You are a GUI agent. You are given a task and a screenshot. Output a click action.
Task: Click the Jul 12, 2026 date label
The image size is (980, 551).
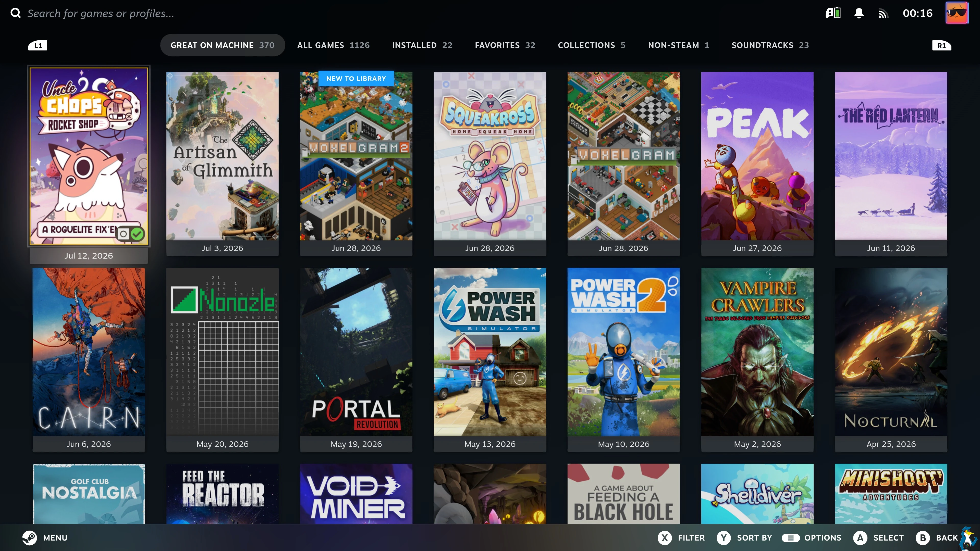pyautogui.click(x=89, y=256)
